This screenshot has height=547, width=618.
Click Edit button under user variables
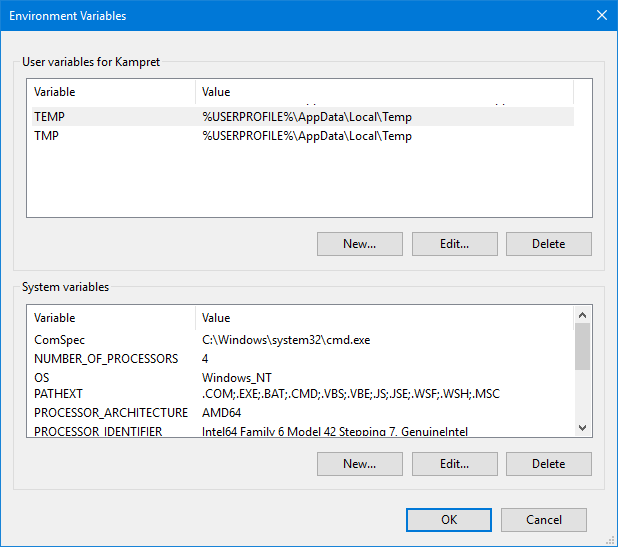pyautogui.click(x=454, y=244)
